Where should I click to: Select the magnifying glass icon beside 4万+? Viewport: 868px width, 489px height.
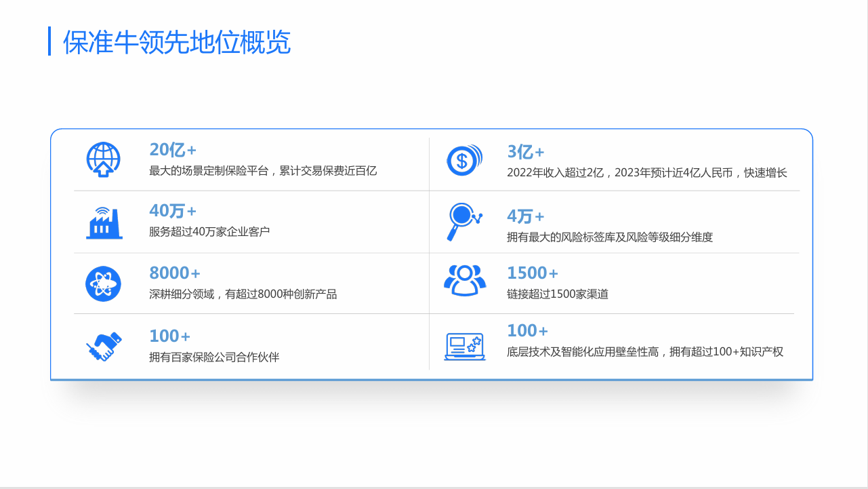(464, 222)
